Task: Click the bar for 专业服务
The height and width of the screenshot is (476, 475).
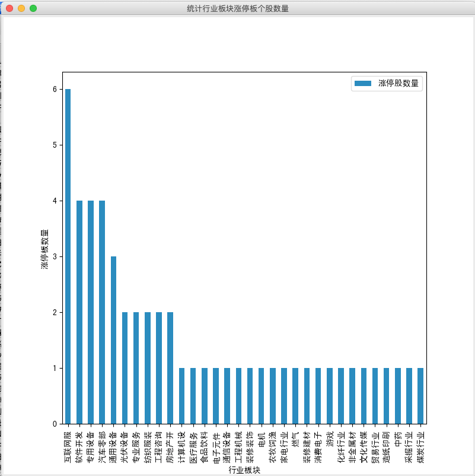Action: 136,368
